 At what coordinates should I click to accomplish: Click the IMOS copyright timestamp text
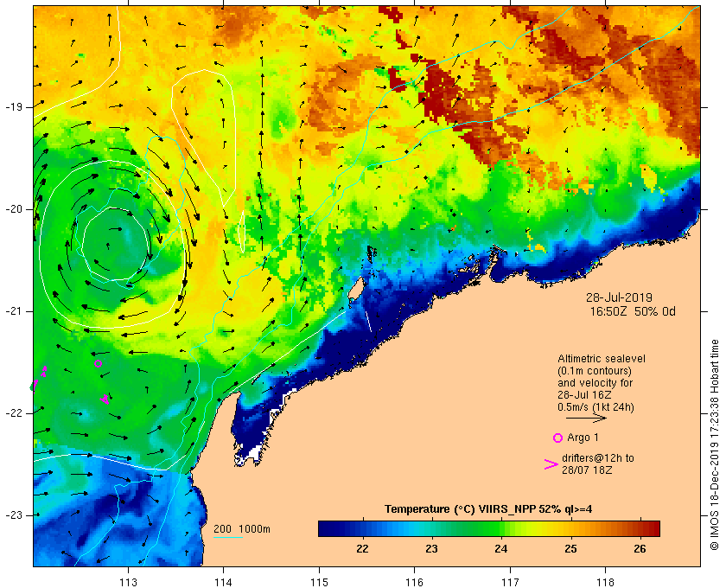click(714, 444)
